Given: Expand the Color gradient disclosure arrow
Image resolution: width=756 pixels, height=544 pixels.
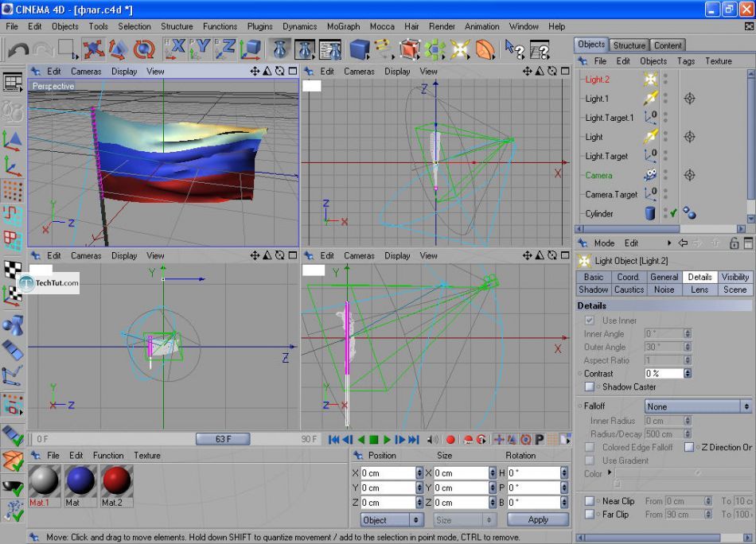Looking at the screenshot, I should tap(610, 472).
